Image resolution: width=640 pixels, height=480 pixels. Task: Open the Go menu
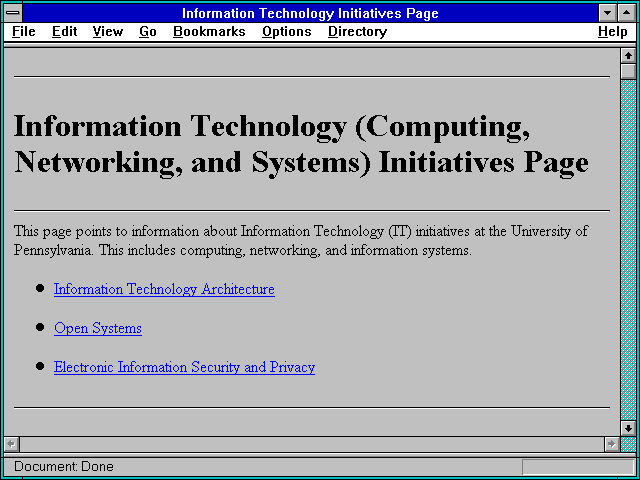[148, 31]
